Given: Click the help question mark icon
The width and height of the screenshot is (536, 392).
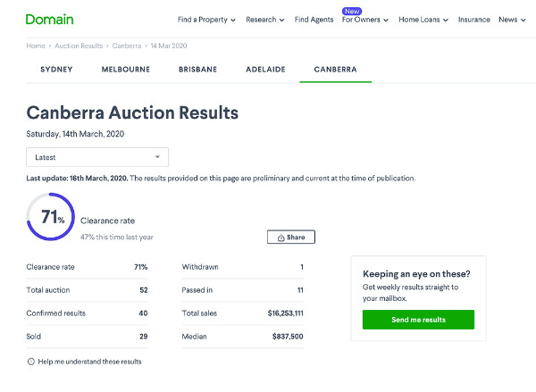Looking at the screenshot, I should click(31, 362).
